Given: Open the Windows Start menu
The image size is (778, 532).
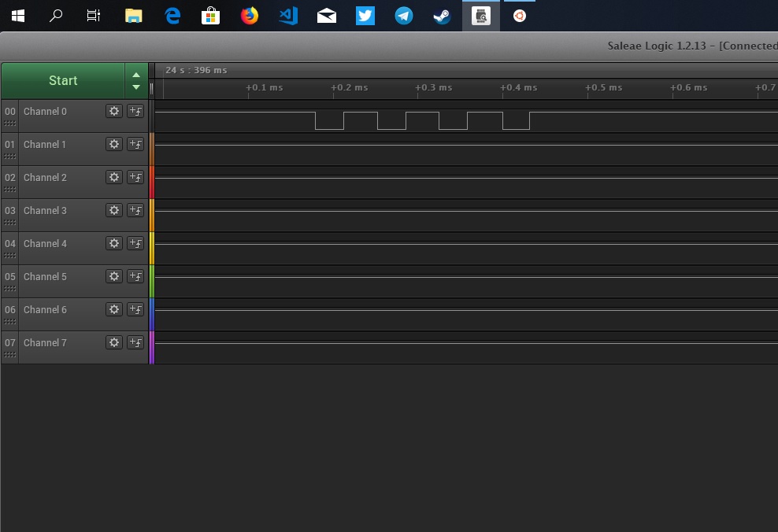Looking at the screenshot, I should tap(18, 16).
